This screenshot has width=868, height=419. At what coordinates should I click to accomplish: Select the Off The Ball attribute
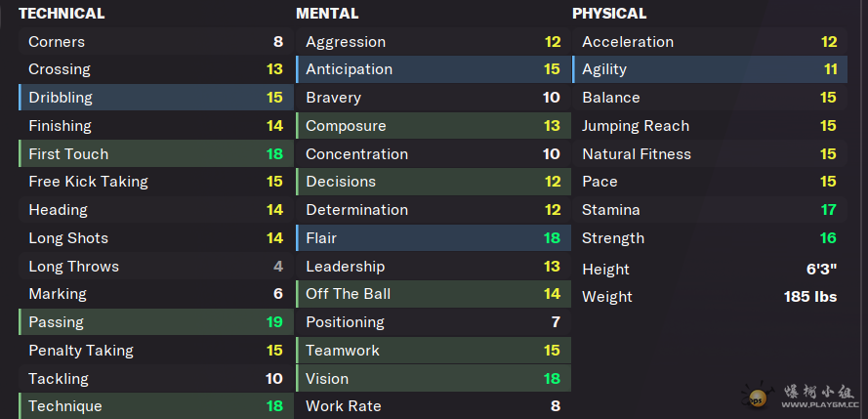click(x=432, y=294)
